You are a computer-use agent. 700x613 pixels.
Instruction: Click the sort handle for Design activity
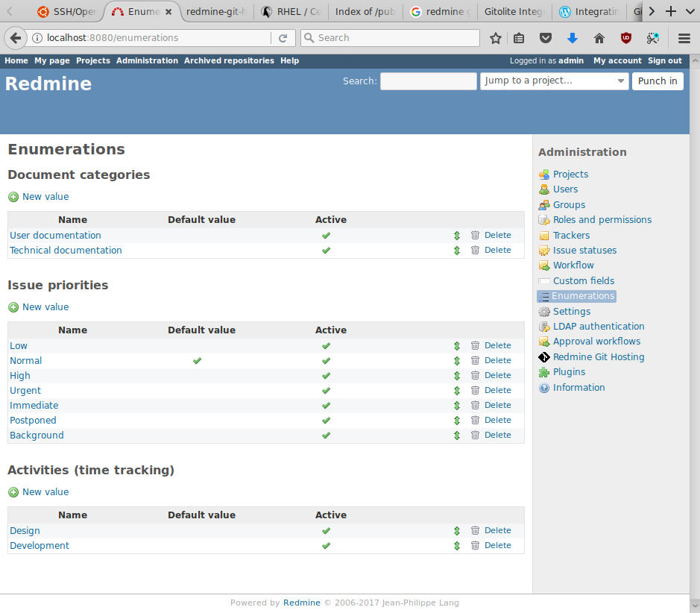pos(457,530)
